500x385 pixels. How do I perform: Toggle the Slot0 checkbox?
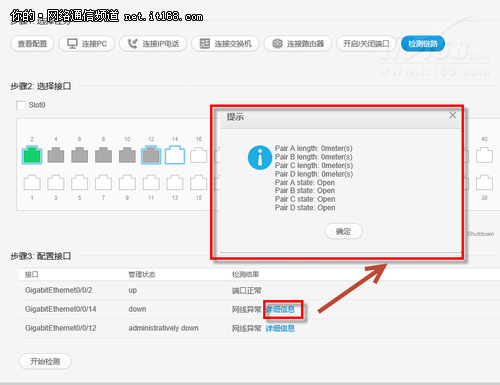(21, 105)
